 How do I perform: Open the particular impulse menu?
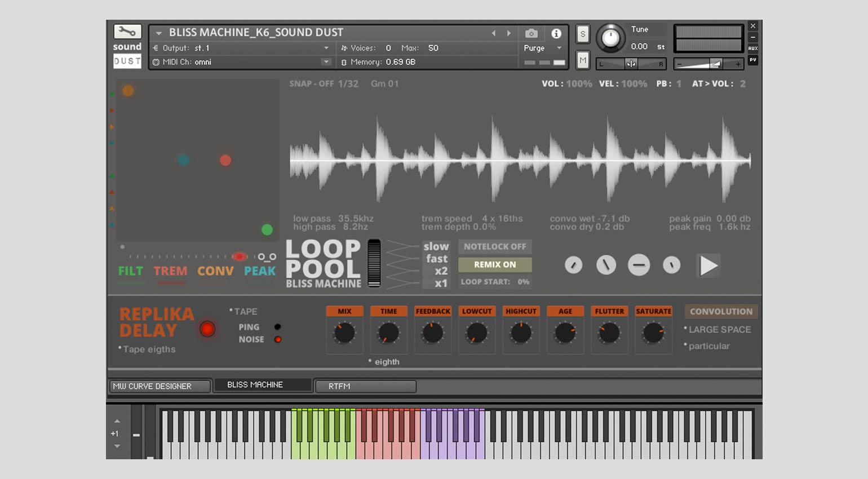tap(707, 346)
